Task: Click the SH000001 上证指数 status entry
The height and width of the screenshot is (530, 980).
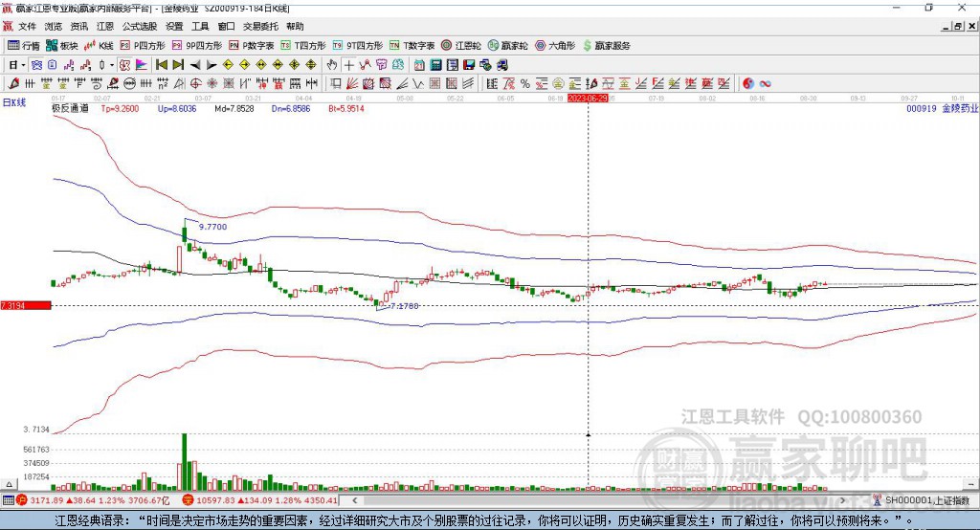Action: [922, 500]
